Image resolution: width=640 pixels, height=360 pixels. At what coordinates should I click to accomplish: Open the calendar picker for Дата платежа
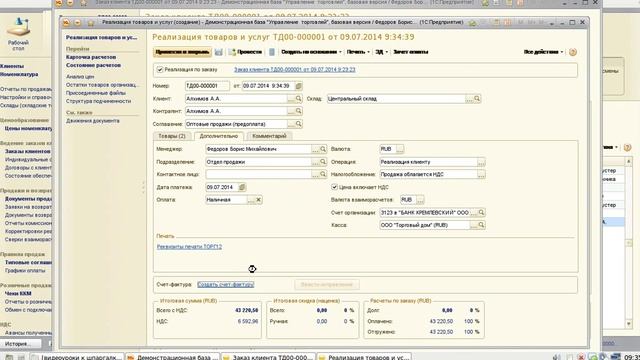pos(242,187)
